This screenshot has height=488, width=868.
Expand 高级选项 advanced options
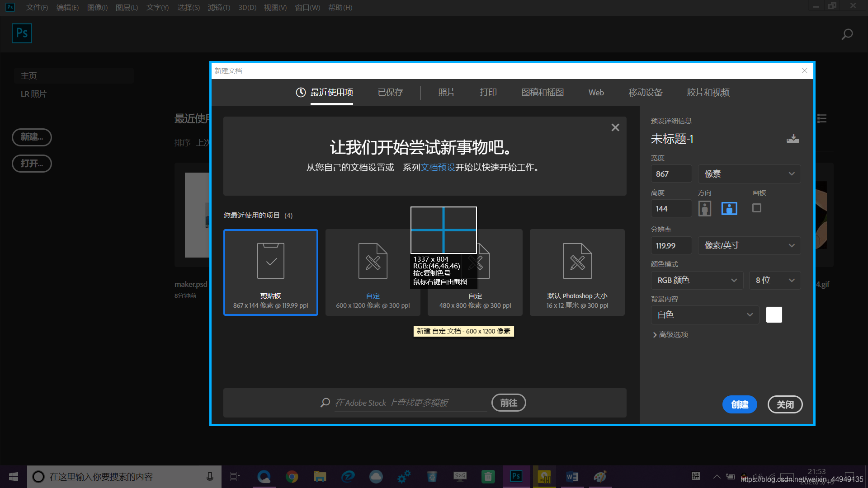(670, 335)
